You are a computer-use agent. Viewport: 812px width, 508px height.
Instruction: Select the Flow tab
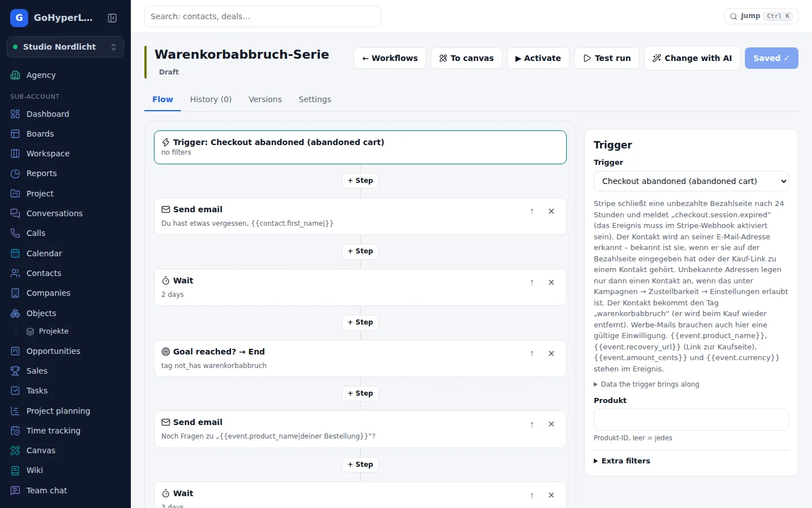pos(162,99)
